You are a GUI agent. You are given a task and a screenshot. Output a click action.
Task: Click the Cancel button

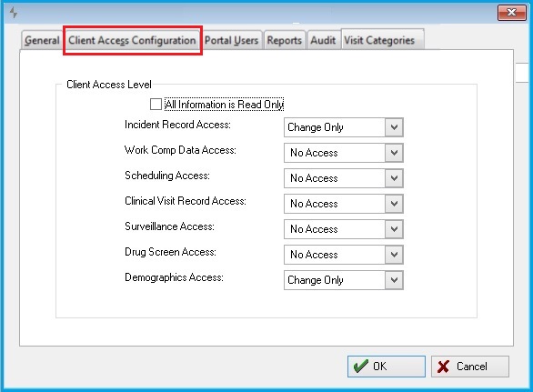[470, 367]
